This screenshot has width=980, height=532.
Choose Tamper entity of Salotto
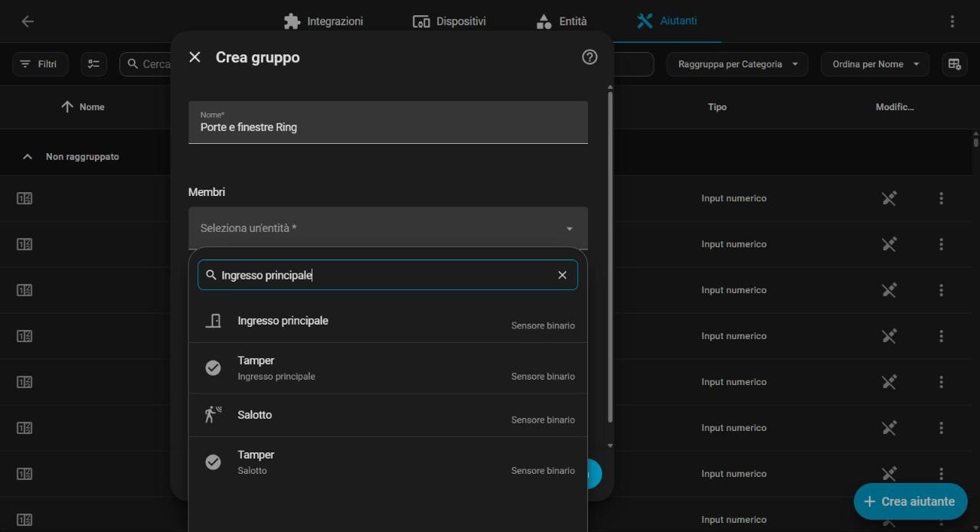[x=388, y=462]
